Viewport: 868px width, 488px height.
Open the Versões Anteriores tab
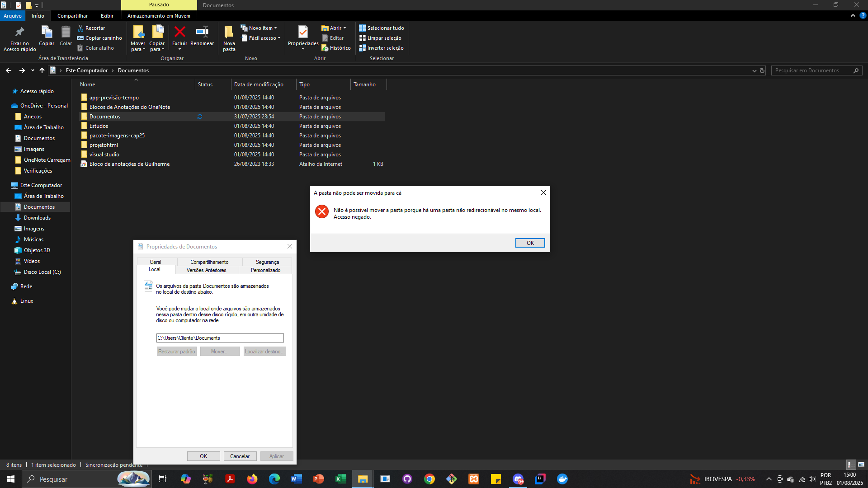tap(207, 270)
